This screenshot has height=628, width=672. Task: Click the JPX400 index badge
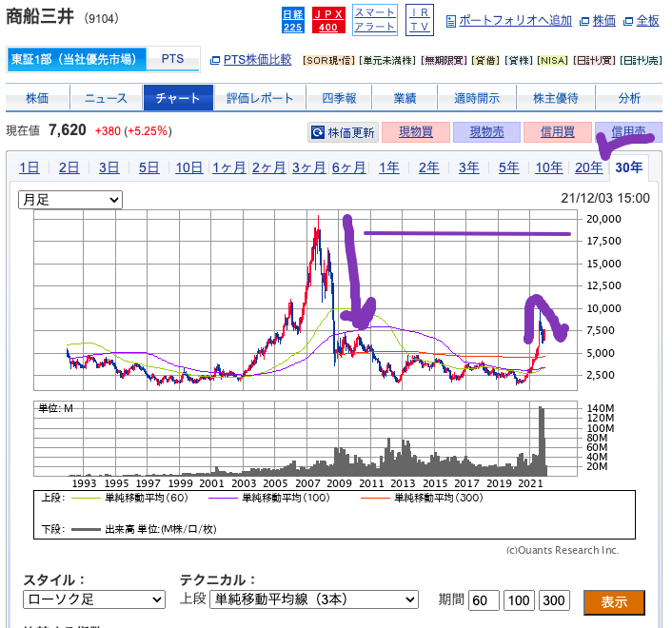328,20
